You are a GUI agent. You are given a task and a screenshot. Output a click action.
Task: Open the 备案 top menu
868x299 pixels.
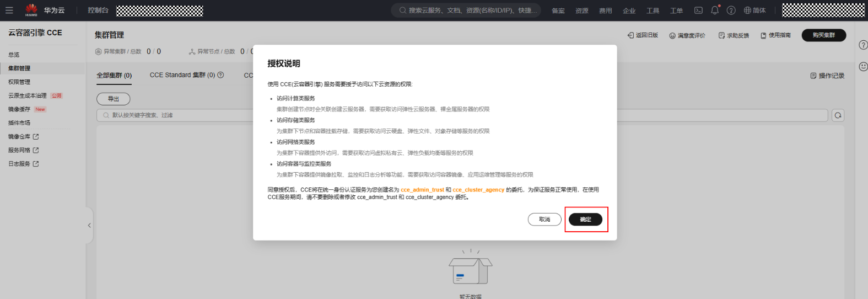(x=558, y=10)
